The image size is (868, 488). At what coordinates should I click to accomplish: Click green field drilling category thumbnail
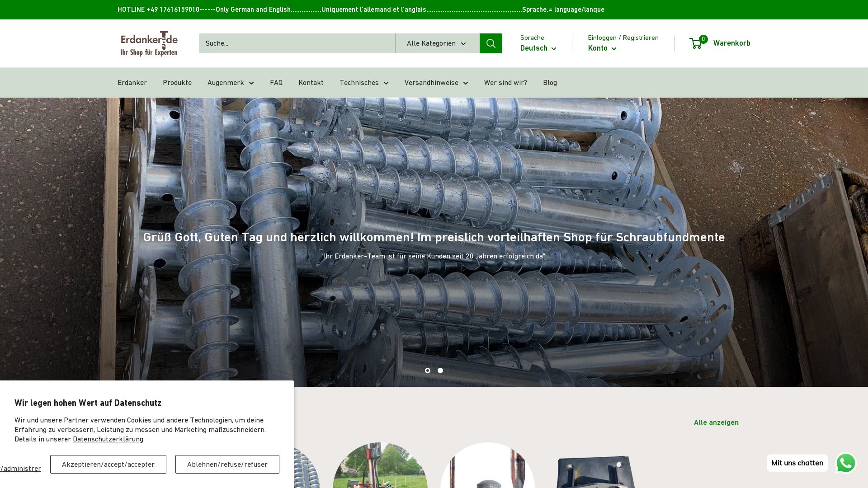pyautogui.click(x=380, y=465)
